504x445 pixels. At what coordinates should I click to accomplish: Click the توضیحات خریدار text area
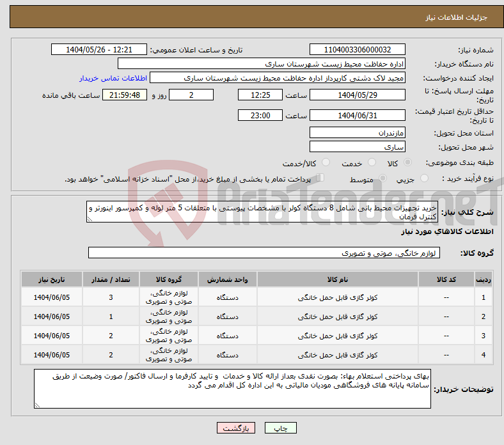click(x=232, y=388)
